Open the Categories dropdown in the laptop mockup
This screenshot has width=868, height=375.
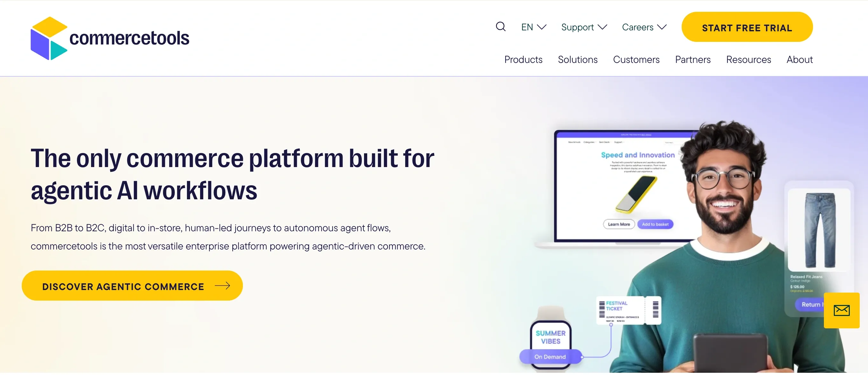[589, 142]
